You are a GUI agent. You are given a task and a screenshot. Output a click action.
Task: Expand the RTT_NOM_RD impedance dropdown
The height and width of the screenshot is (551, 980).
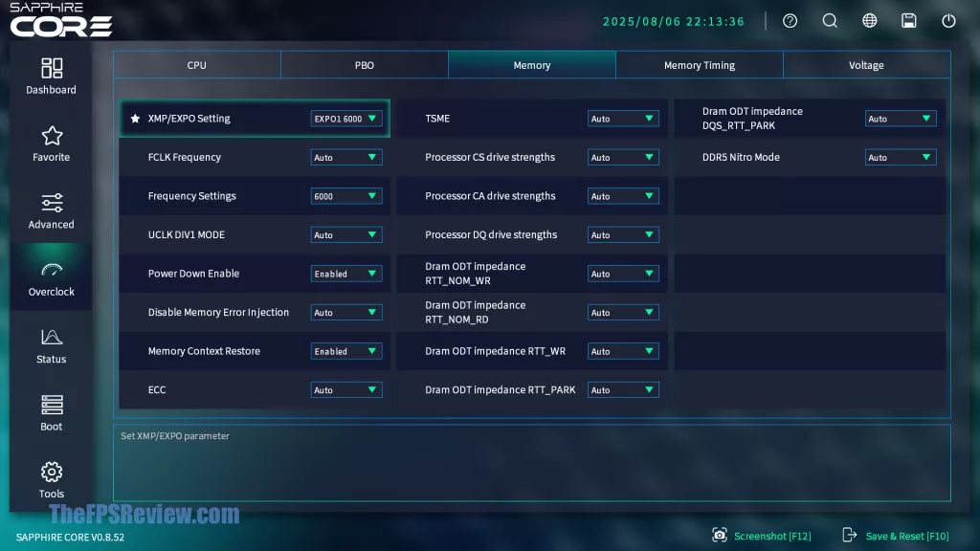tap(623, 313)
